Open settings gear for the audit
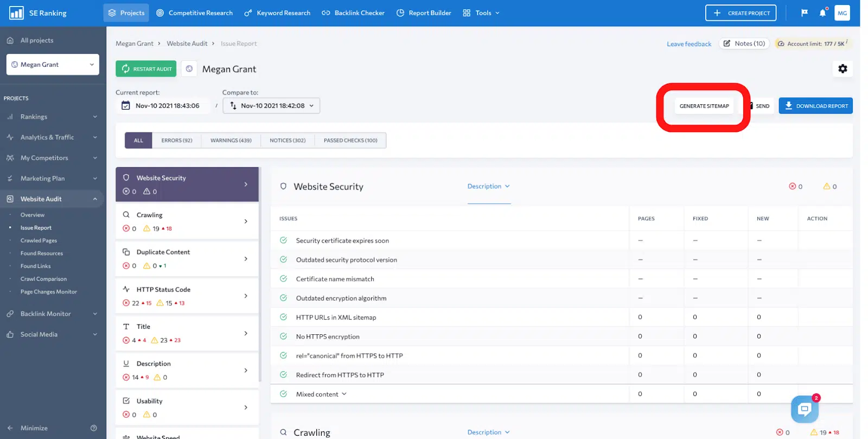This screenshot has width=868, height=439. pos(843,69)
